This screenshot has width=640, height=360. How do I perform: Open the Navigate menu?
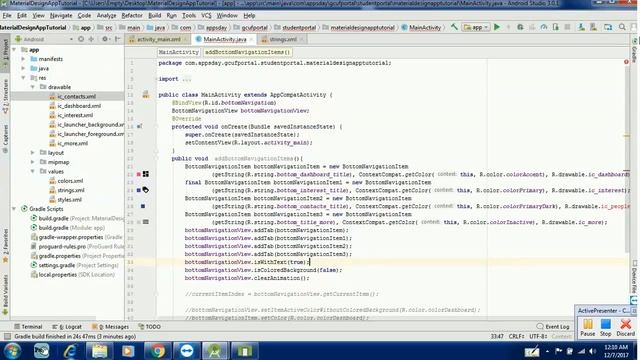pos(61,16)
